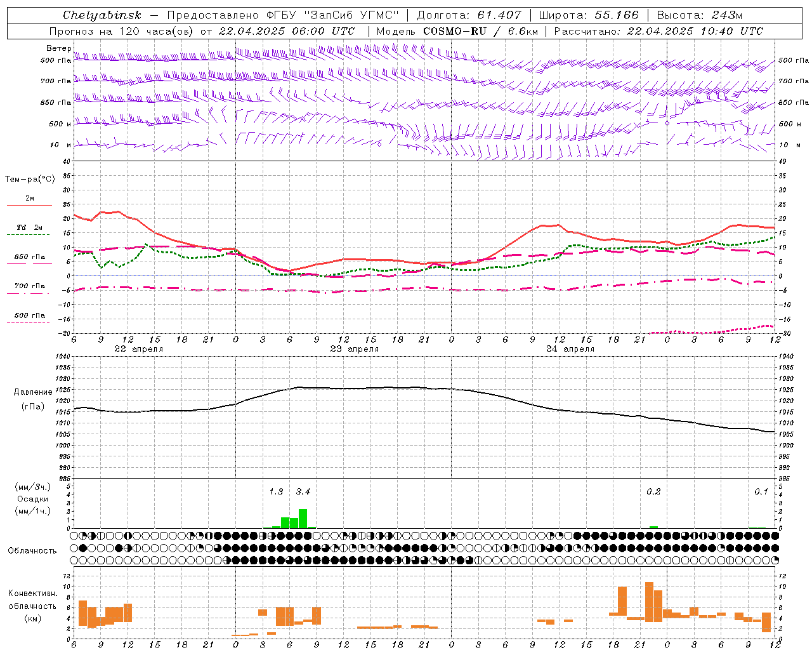The width and height of the screenshot is (812, 650).
Task: Select the '(мм/3ч.)' precipitation unit label
Action: pos(33,487)
